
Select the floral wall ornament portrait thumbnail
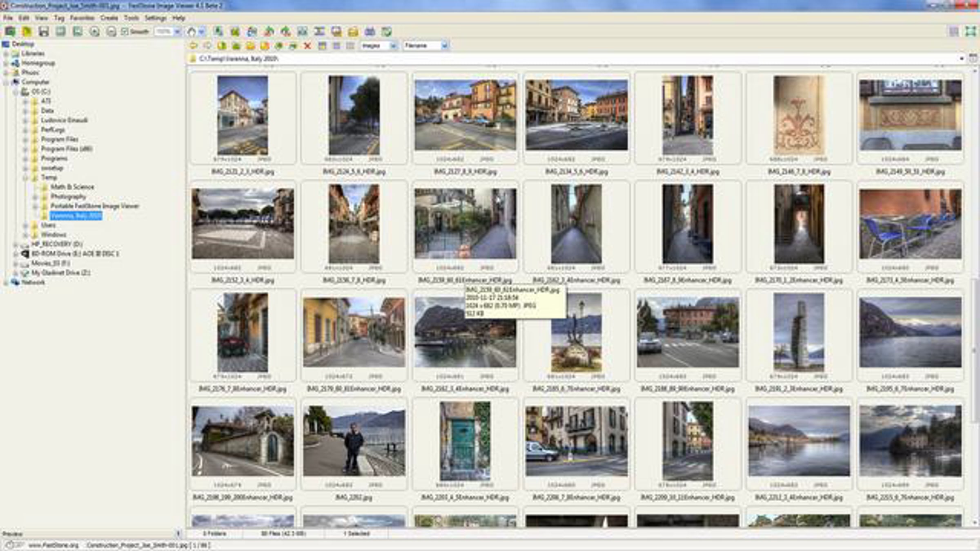pyautogui.click(x=799, y=115)
